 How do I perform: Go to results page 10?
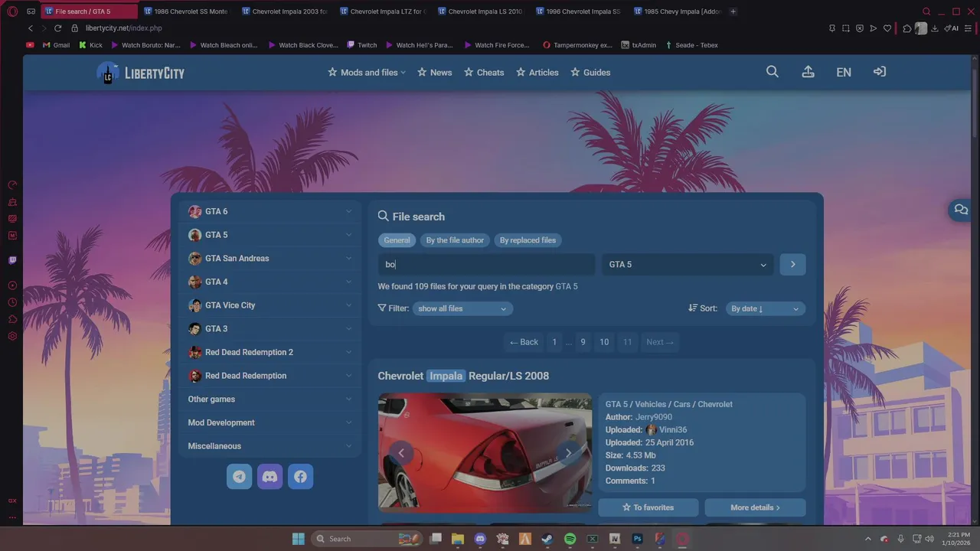click(604, 342)
